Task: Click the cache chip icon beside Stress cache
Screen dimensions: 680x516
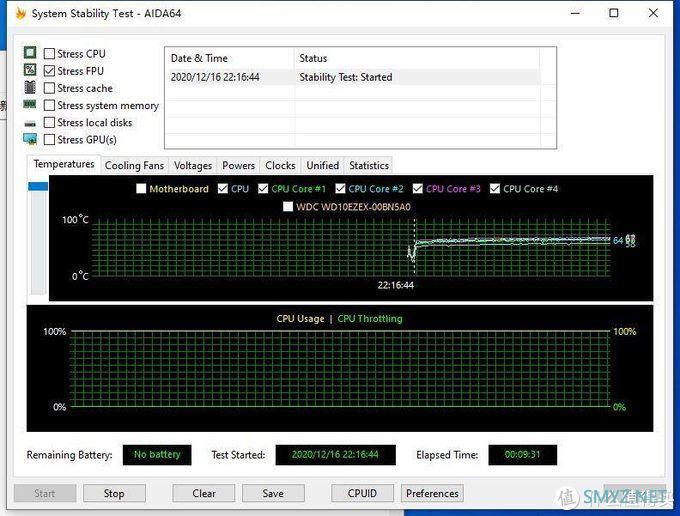Action: [x=30, y=87]
